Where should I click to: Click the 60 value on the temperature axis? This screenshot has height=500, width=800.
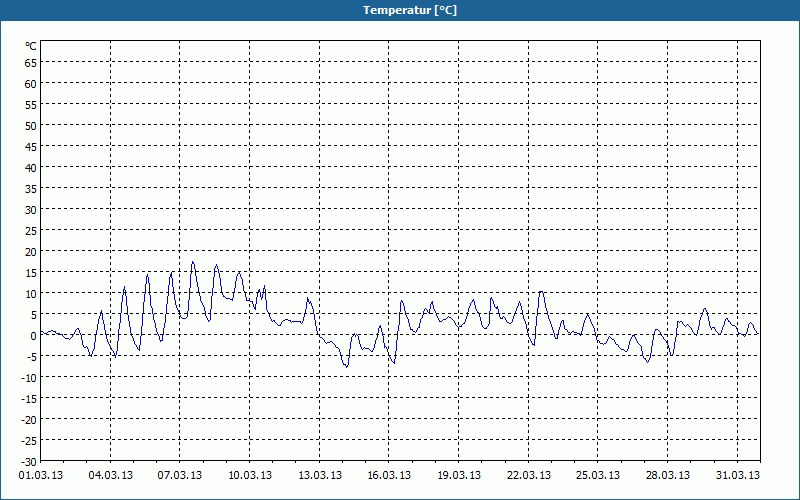pos(31,84)
